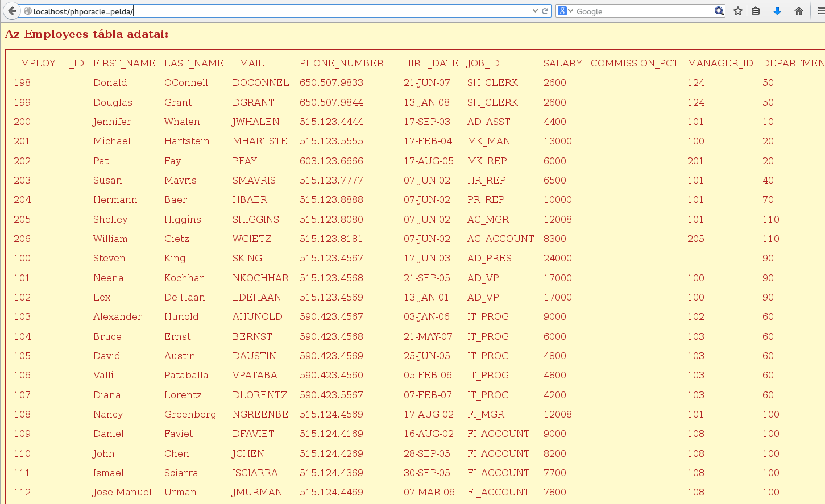Click the 'Az Employees tábla adatai' heading
825x504 pixels.
tap(87, 34)
